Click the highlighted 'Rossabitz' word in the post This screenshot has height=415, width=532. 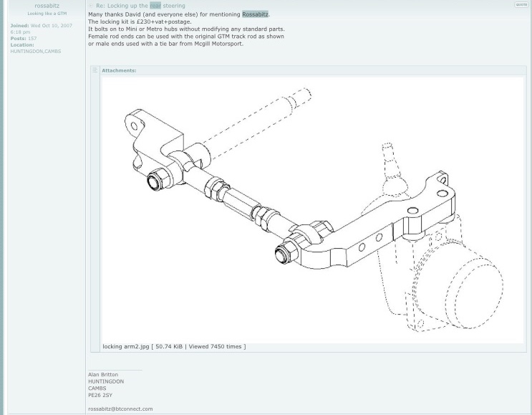click(255, 14)
